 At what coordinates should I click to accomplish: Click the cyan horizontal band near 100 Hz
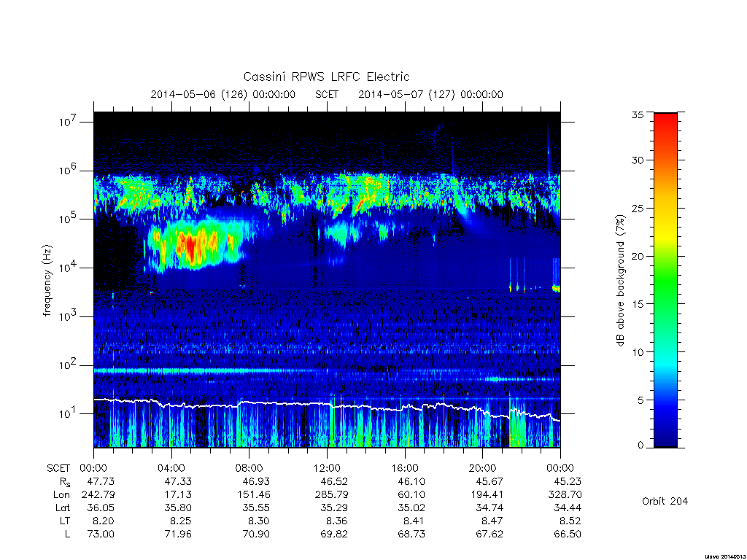tap(190, 370)
